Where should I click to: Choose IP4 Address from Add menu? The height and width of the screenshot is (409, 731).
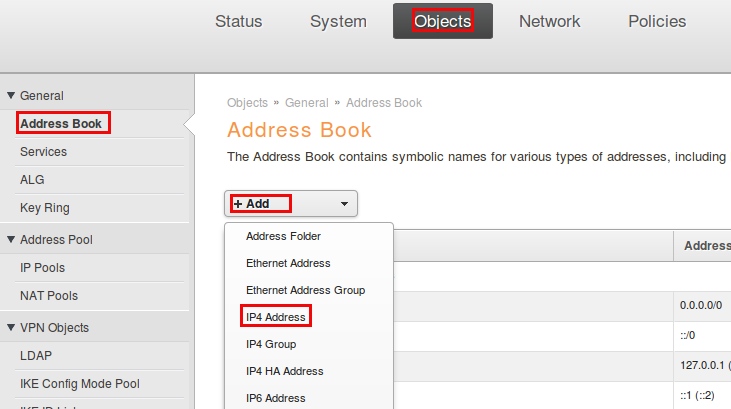[x=275, y=317]
